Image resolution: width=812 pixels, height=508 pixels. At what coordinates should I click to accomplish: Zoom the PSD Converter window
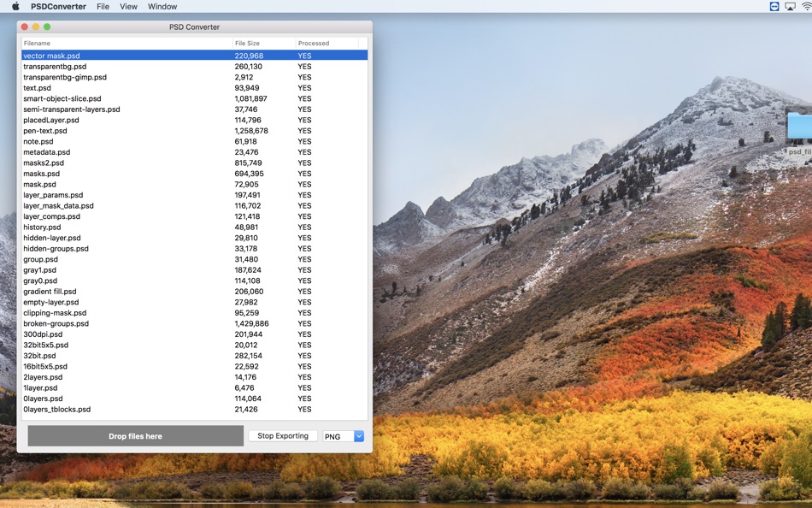pos(47,27)
